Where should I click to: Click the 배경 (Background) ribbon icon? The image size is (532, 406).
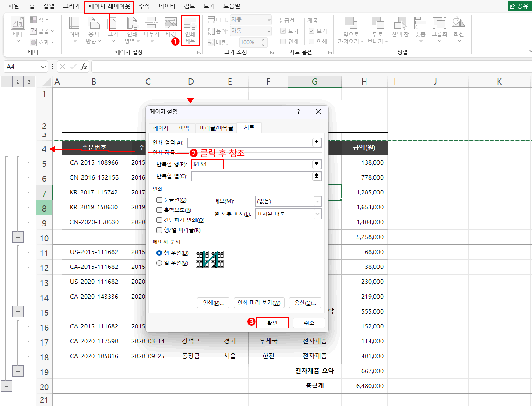pos(171,26)
